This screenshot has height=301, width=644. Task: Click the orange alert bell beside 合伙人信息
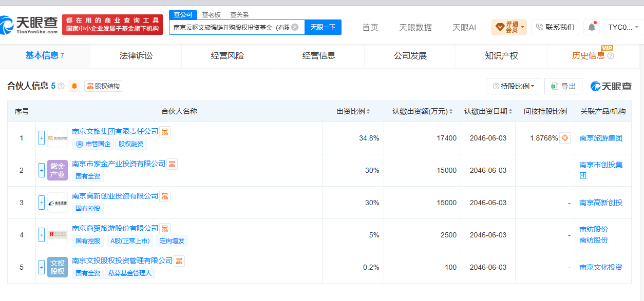75,86
